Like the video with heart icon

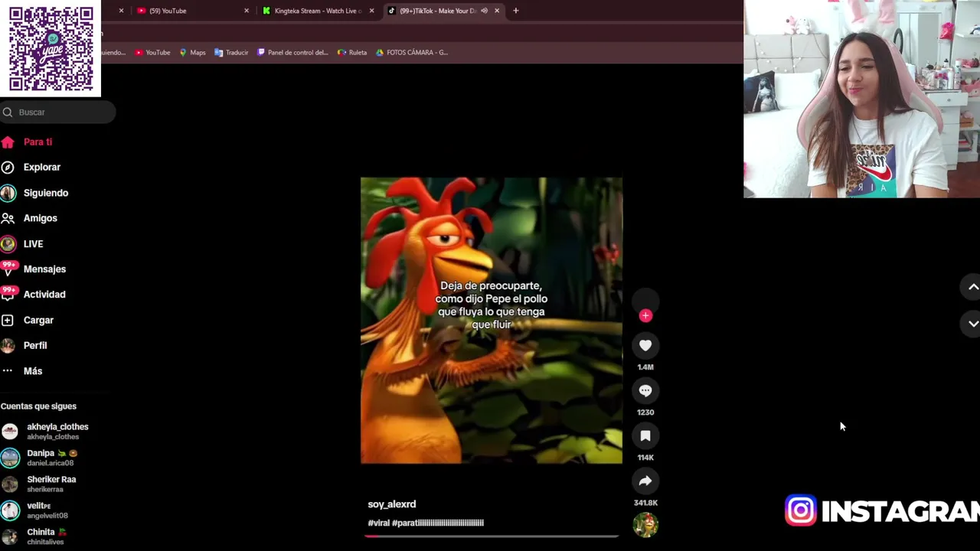[x=645, y=345]
